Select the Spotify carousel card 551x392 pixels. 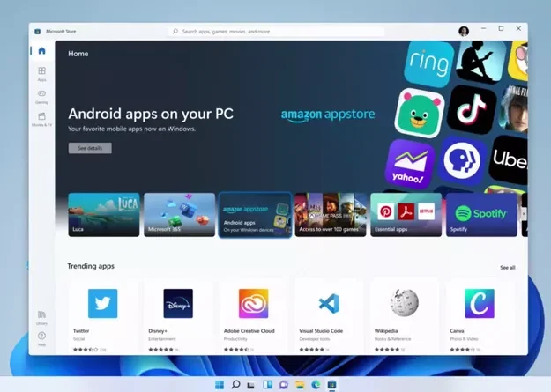[x=481, y=215]
